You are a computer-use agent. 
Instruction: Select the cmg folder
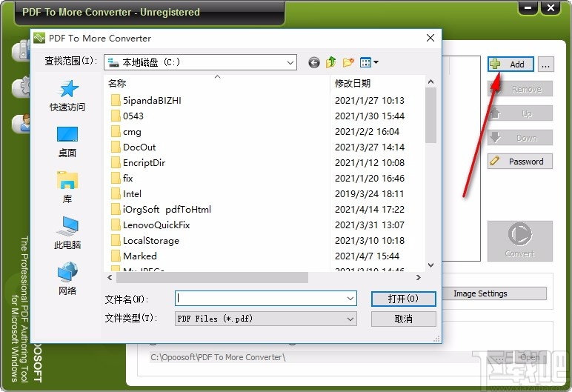[126, 131]
